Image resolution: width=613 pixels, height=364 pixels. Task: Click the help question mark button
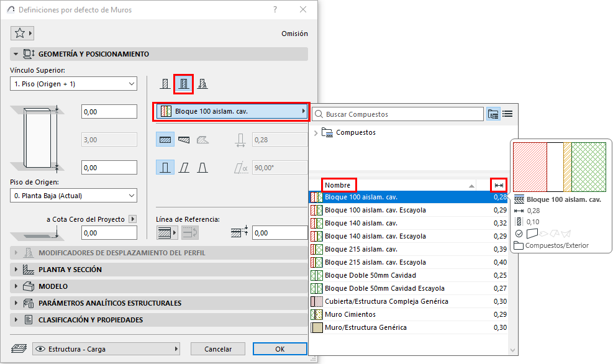(x=275, y=9)
